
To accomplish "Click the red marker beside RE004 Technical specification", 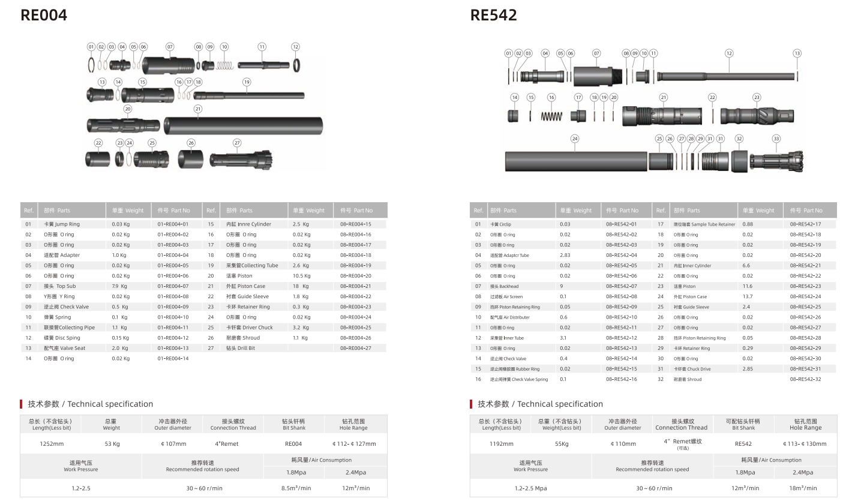I will [22, 404].
